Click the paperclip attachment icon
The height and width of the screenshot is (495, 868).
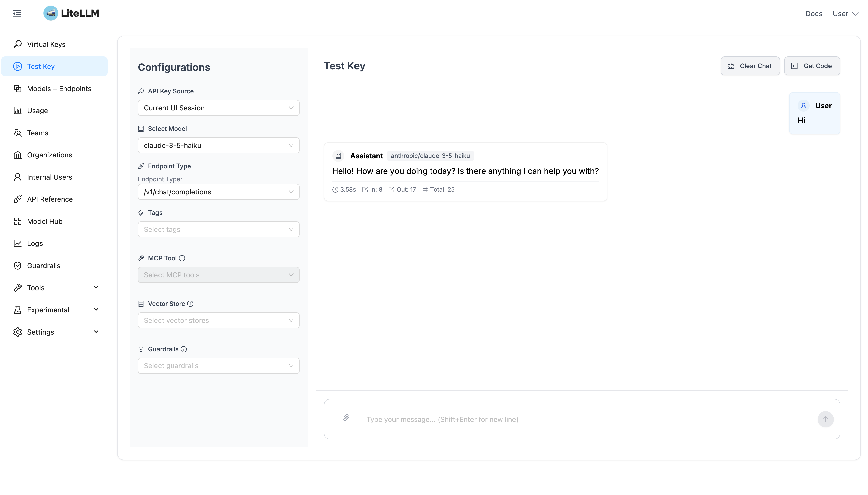click(x=346, y=418)
